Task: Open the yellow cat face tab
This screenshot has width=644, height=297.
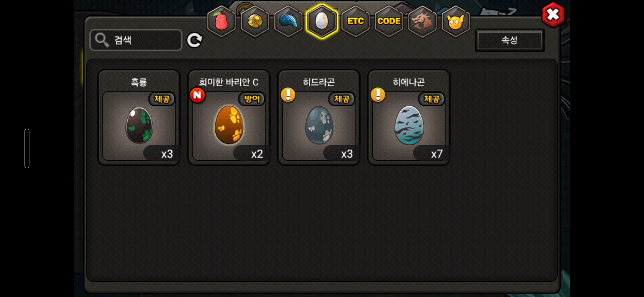Action: click(456, 21)
